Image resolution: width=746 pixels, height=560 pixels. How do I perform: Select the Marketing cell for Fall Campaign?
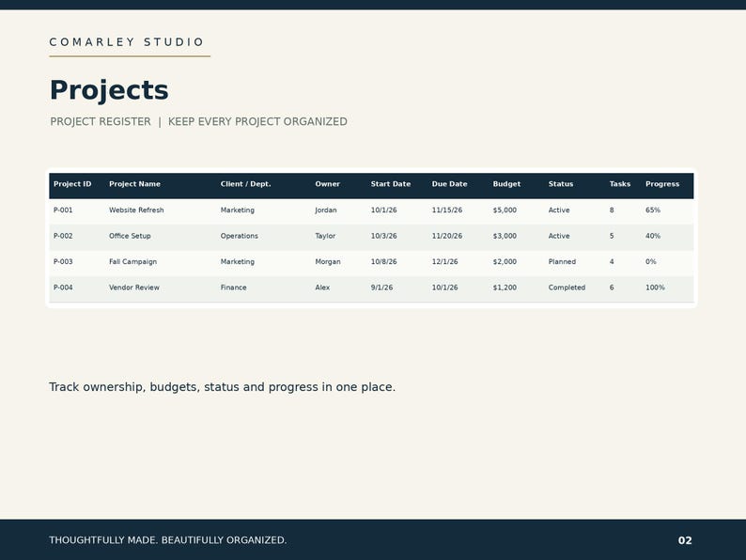pyautogui.click(x=238, y=262)
